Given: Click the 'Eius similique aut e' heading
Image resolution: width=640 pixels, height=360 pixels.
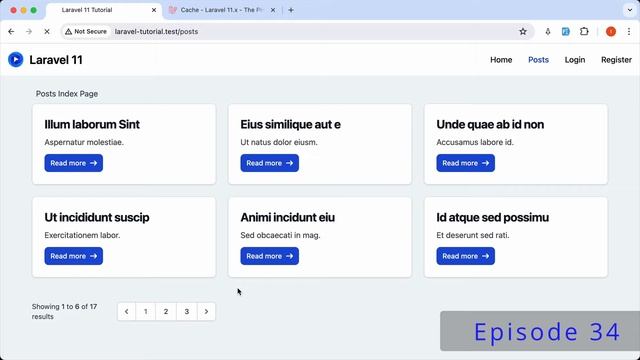Looking at the screenshot, I should point(290,124).
